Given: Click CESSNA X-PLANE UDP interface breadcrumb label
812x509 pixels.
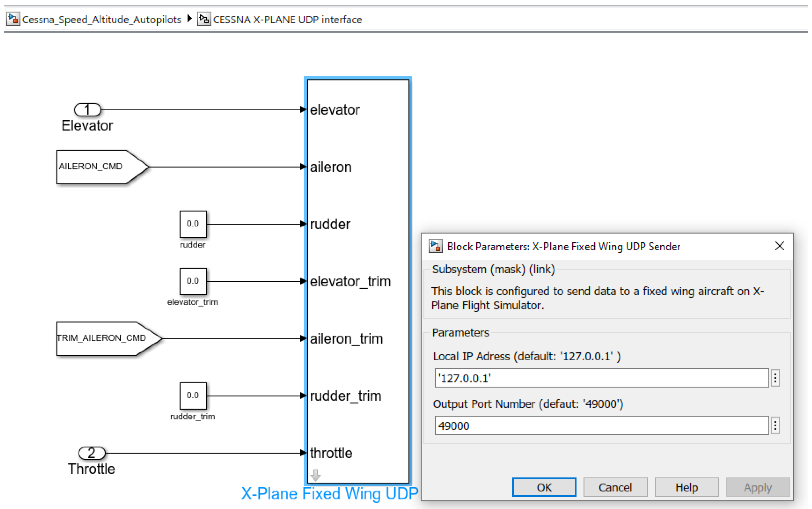Looking at the screenshot, I should point(287,19).
